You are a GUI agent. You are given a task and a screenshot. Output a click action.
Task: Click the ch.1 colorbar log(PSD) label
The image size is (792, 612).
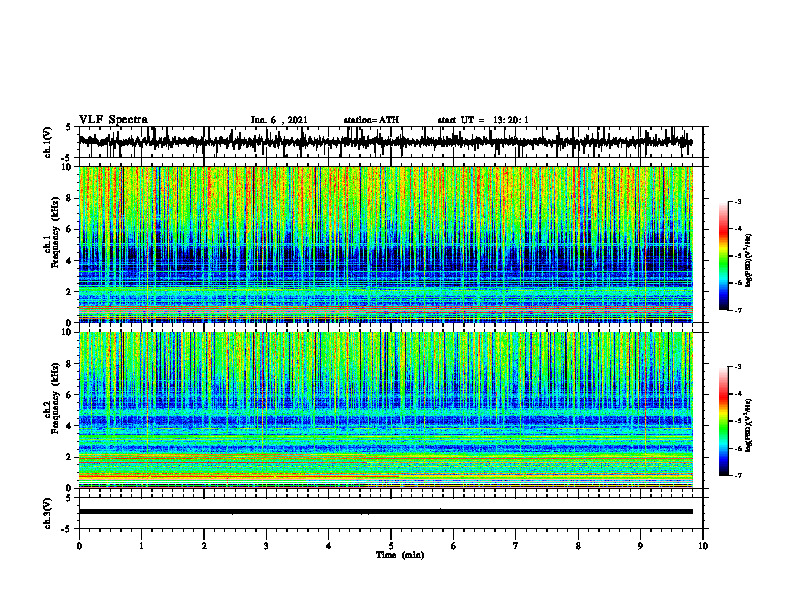pos(749,260)
